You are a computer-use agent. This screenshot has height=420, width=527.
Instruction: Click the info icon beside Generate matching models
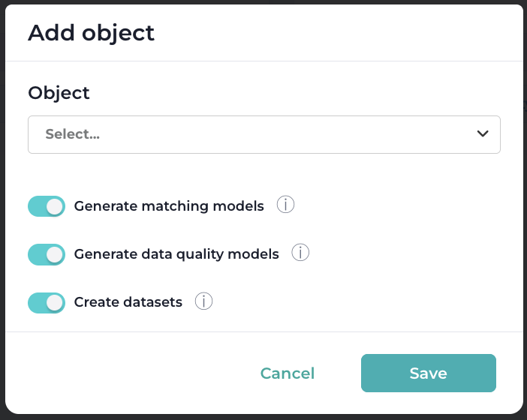click(x=285, y=205)
